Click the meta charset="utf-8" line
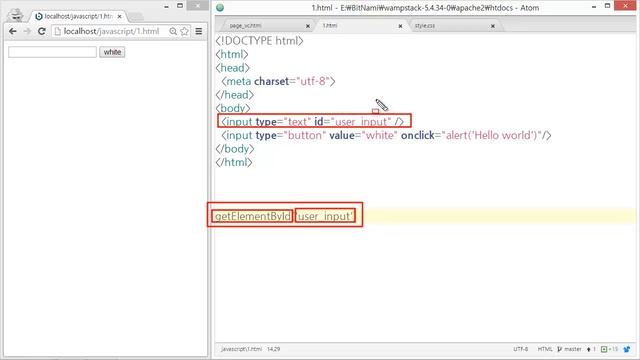 coord(278,81)
